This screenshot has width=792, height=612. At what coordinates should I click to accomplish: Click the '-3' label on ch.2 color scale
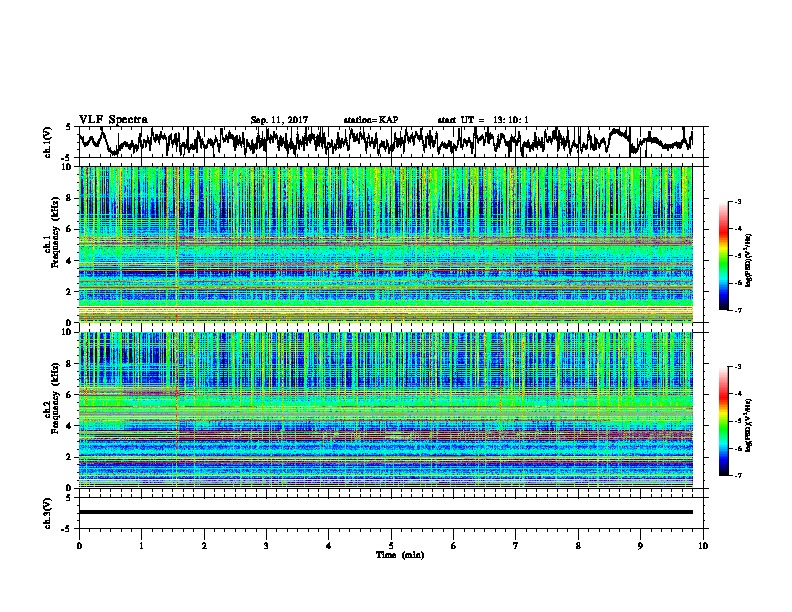737,367
